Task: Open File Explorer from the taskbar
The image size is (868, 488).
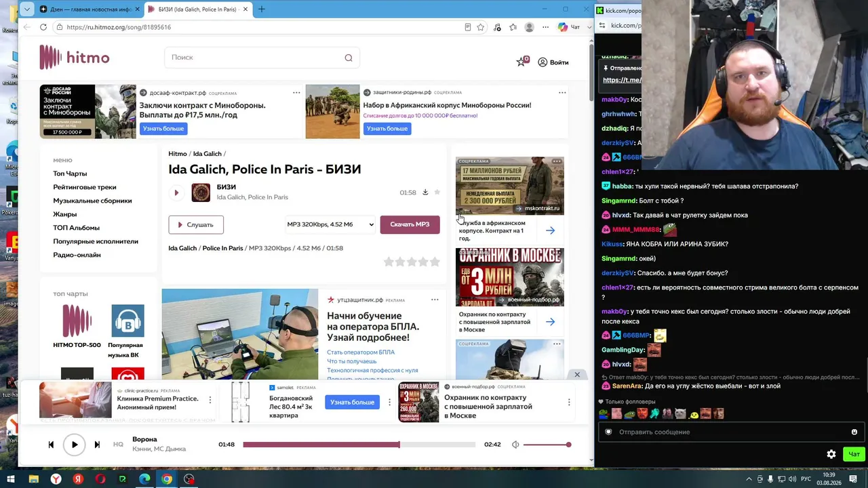Action: tap(33, 479)
